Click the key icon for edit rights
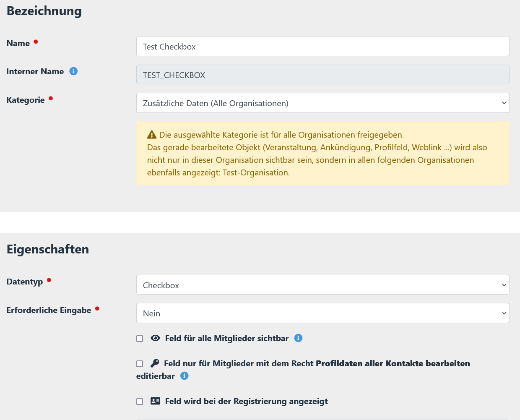The width and height of the screenshot is (520, 420). point(155,363)
